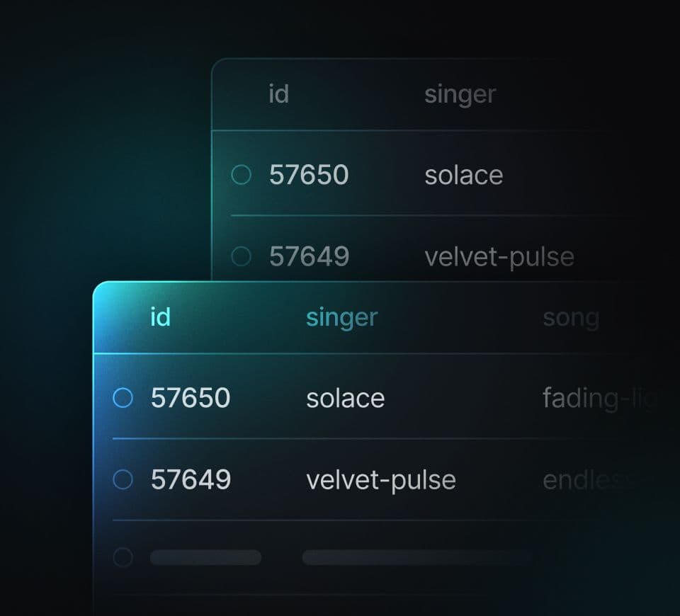This screenshot has height=616, width=680.
Task: Select row 57649 radio in the back table
Action: coord(242,256)
